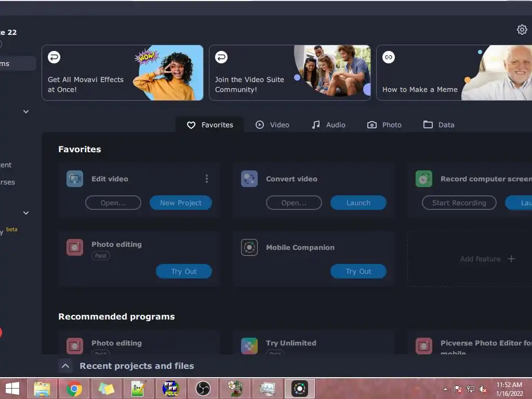Switch to the Audio tab
The height and width of the screenshot is (399, 532).
point(328,125)
